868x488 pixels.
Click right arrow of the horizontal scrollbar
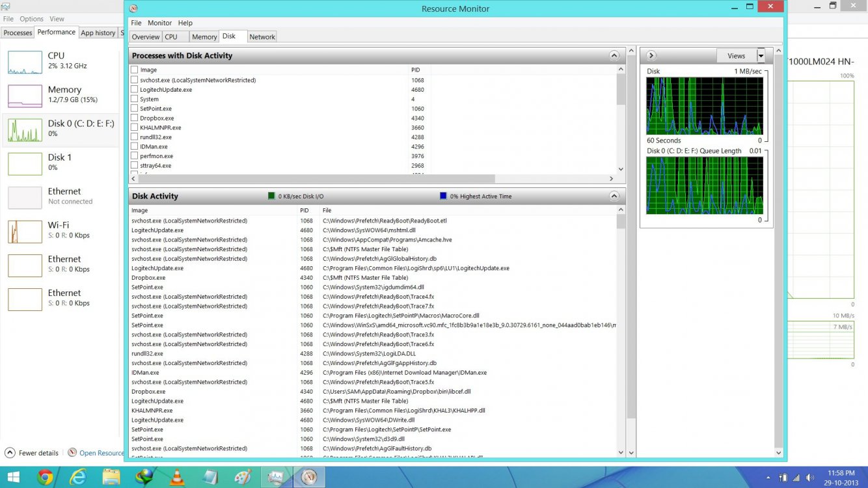(x=611, y=178)
